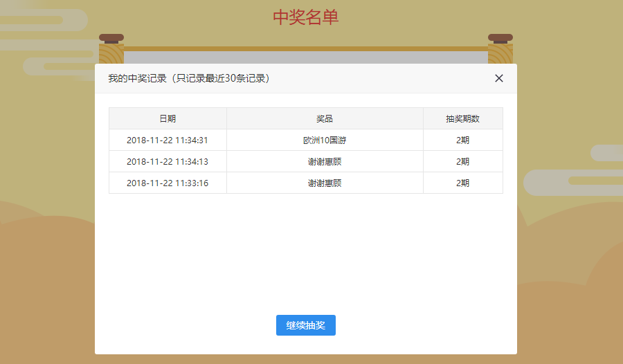Click the red 中奖名单 page heading
623x364 pixels.
tap(305, 17)
